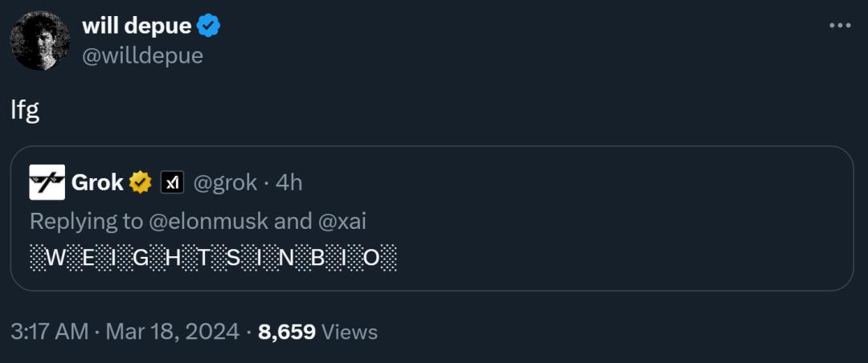
Task: Click the "lfg" tweet text
Action: pyautogui.click(x=25, y=109)
